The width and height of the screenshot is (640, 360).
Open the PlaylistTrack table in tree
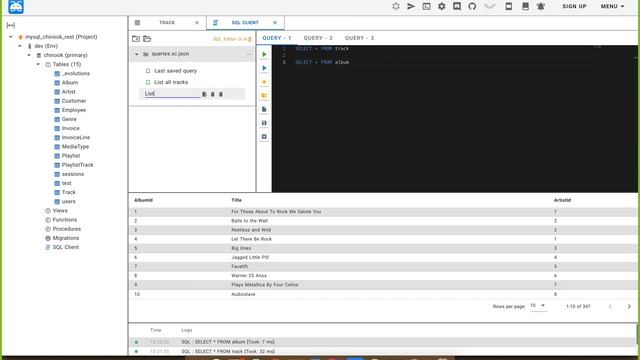78,165
